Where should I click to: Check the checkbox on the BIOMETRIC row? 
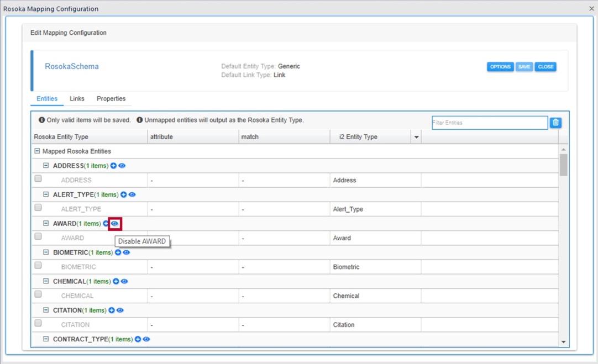tap(38, 265)
